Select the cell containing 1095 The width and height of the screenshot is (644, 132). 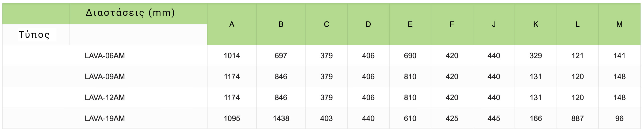(232, 119)
